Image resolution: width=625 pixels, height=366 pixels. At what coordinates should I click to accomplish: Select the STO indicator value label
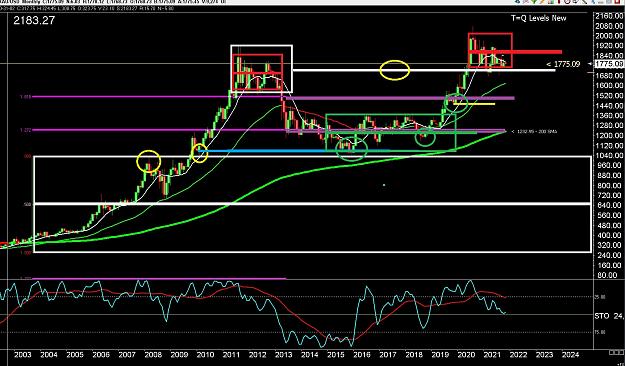[x=609, y=316]
